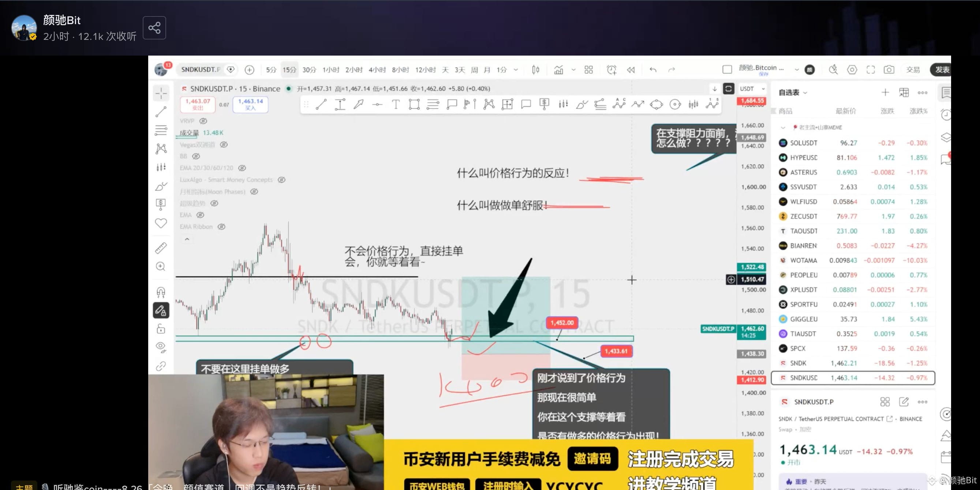Select the Elliott wave 1-5 tool
Screen dimensions: 980x490
(712, 104)
